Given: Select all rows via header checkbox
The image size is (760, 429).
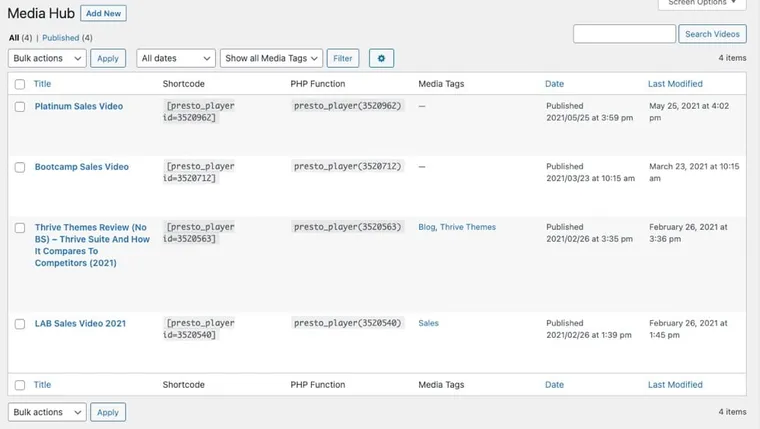Looking at the screenshot, I should click(x=20, y=84).
